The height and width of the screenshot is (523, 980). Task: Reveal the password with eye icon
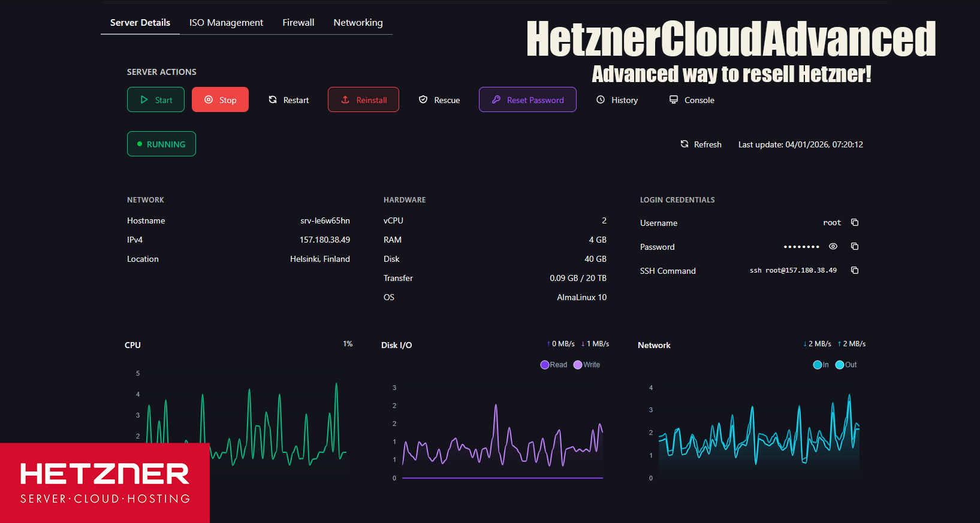[833, 246]
